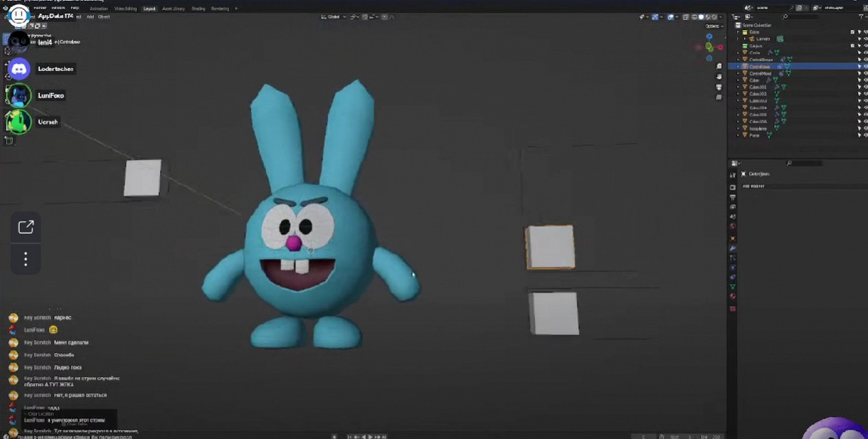
Task: Open the Object menu in viewport header
Action: [104, 17]
